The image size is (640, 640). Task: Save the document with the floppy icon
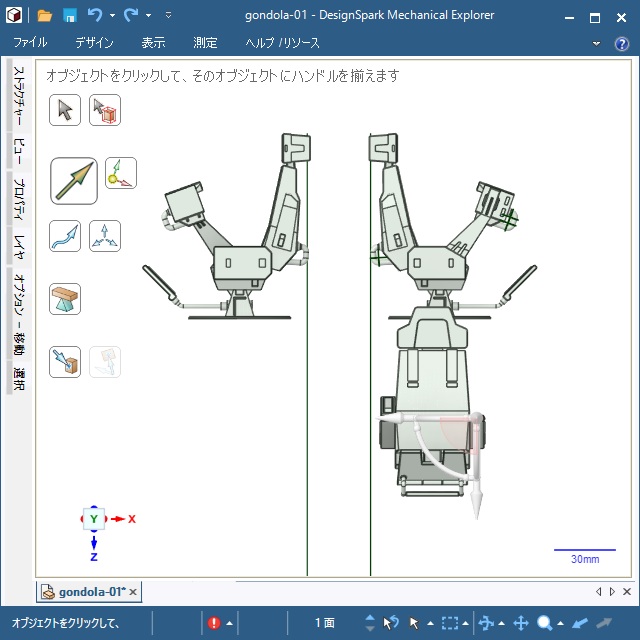(x=70, y=16)
